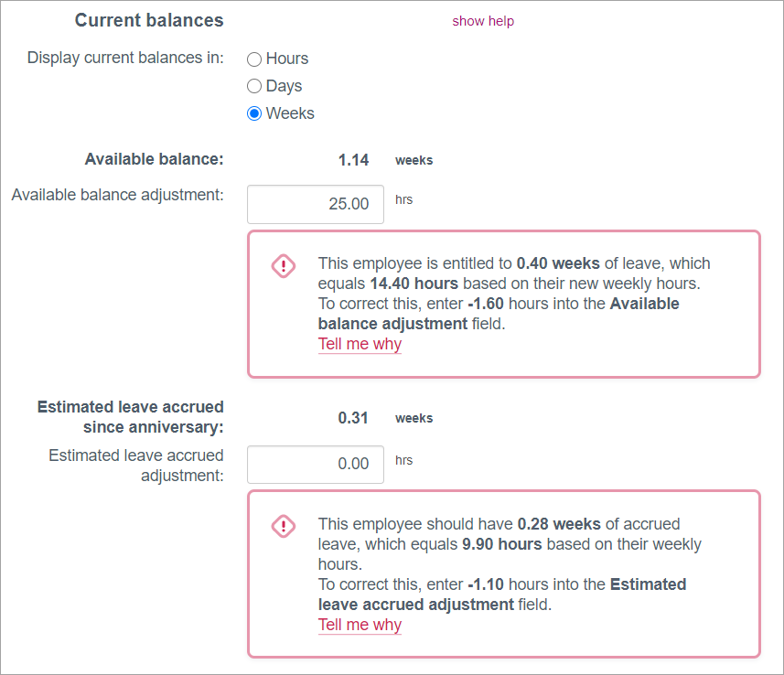This screenshot has width=784, height=675.
Task: Focus the Estimated leave accrued adjustment field
Action: pyautogui.click(x=316, y=464)
